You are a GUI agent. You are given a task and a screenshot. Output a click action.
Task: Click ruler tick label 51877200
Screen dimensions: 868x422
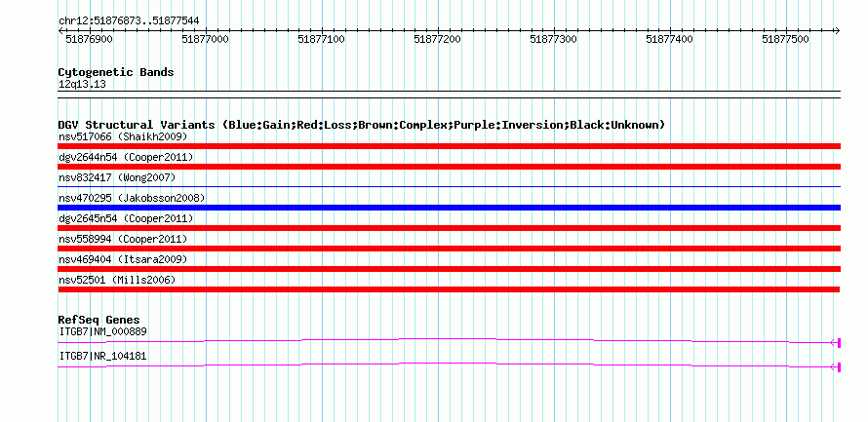tap(437, 40)
